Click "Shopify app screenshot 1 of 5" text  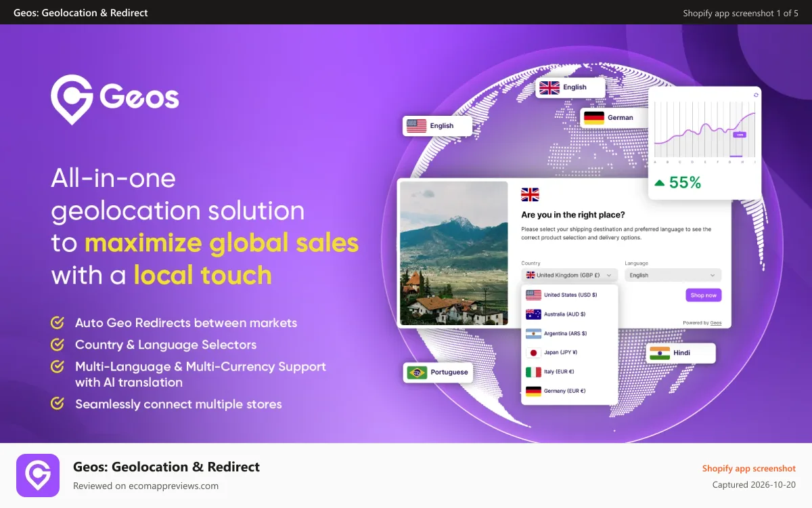pos(740,13)
